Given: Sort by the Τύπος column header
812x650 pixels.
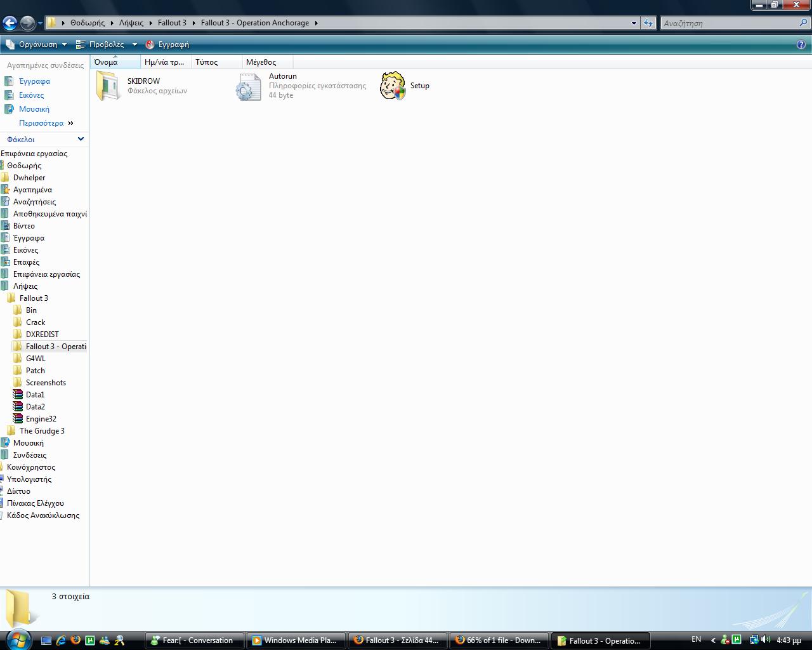Looking at the screenshot, I should coord(216,62).
